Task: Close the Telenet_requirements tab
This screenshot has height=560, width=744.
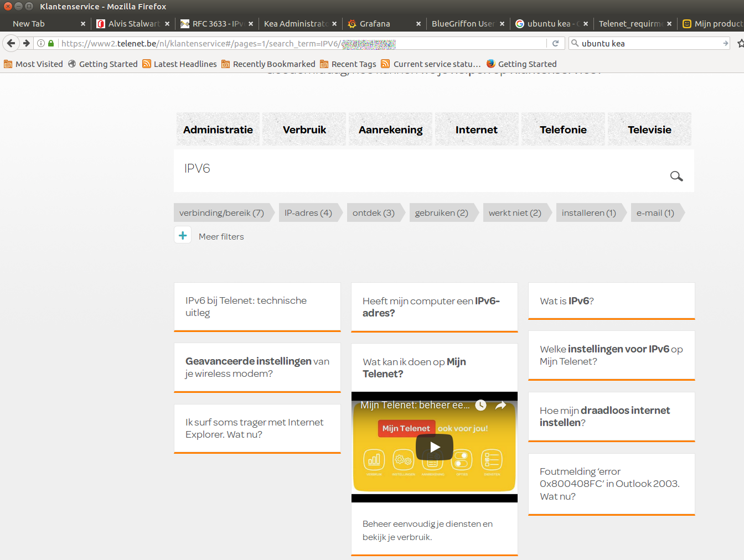Action: point(669,24)
